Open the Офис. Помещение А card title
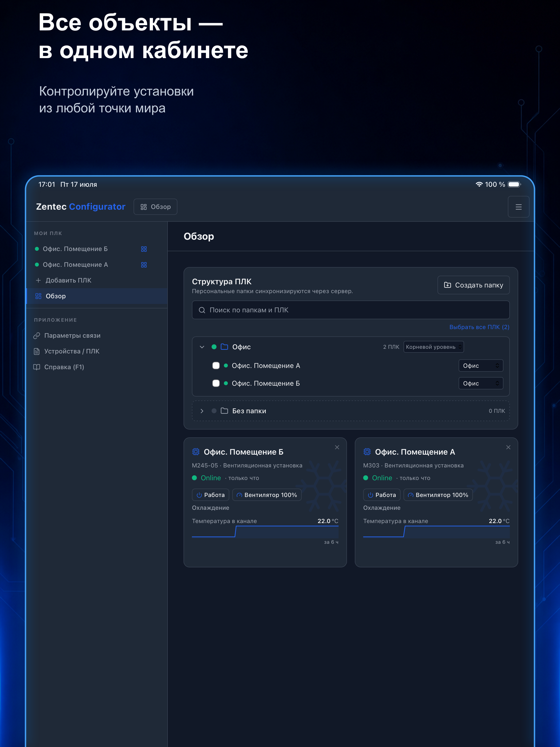The width and height of the screenshot is (560, 747). tap(415, 452)
